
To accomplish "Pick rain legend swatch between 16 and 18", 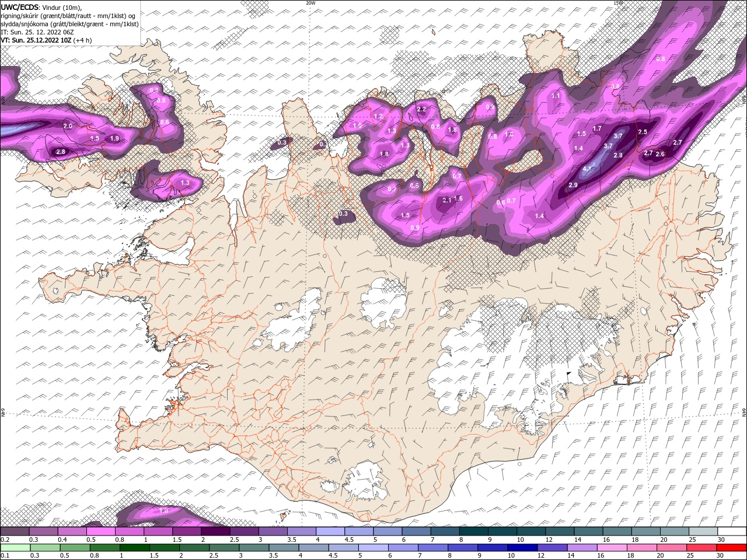I will tap(612, 547).
